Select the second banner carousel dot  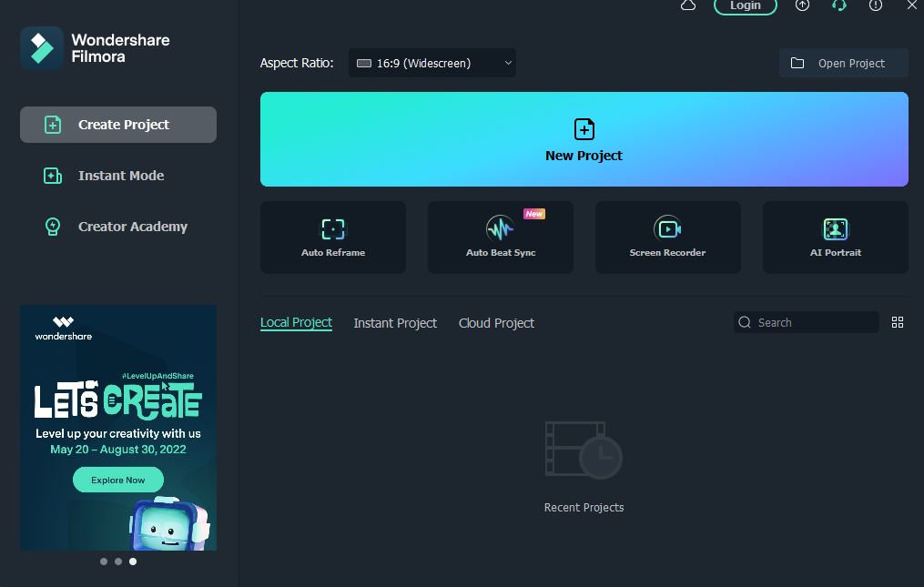[x=118, y=562]
